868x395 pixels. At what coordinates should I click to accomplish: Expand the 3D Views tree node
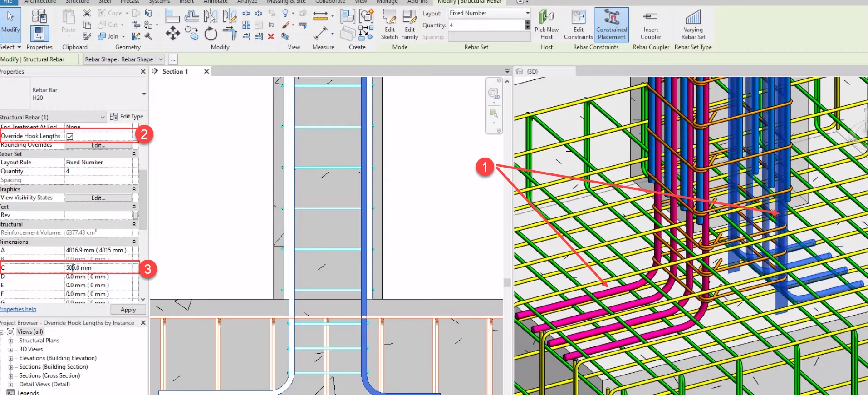point(10,350)
